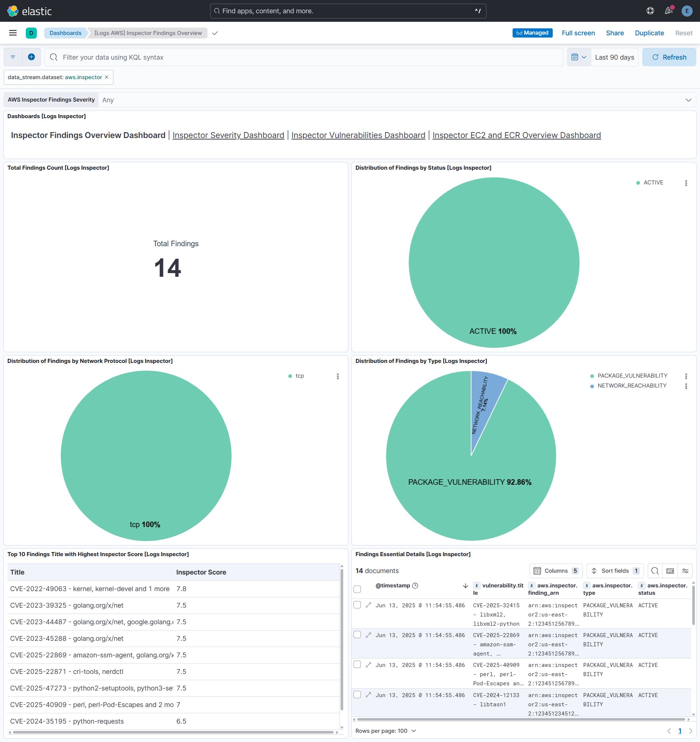Open keyboard shortcuts in the documents table

tap(670, 571)
